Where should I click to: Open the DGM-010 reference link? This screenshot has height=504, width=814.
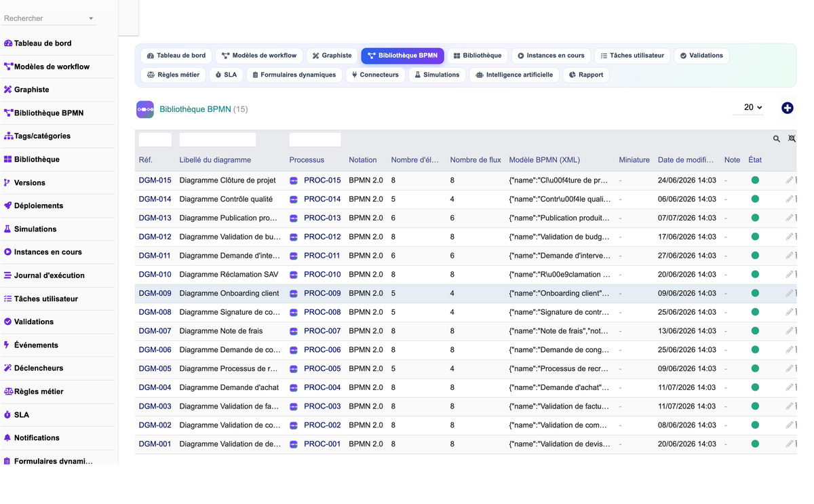point(155,275)
